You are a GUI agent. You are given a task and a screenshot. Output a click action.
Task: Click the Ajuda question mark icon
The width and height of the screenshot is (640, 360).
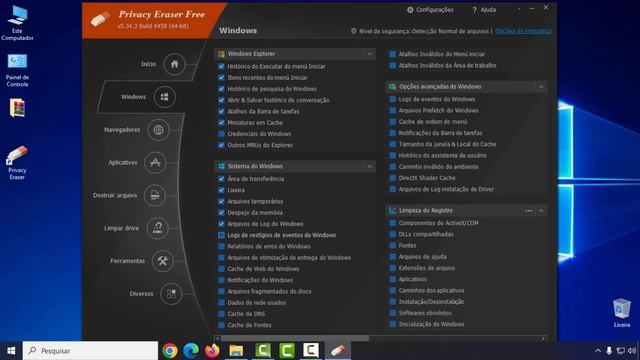(474, 10)
